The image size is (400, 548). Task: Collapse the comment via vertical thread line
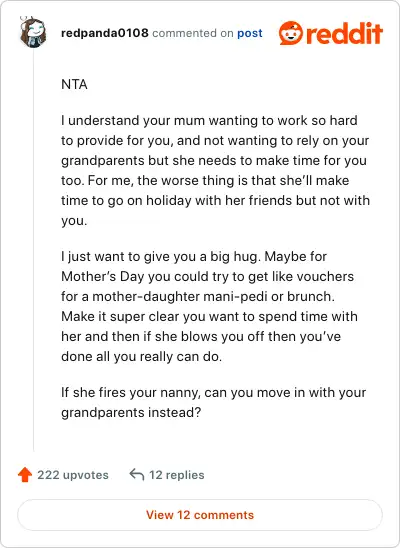pos(34,250)
